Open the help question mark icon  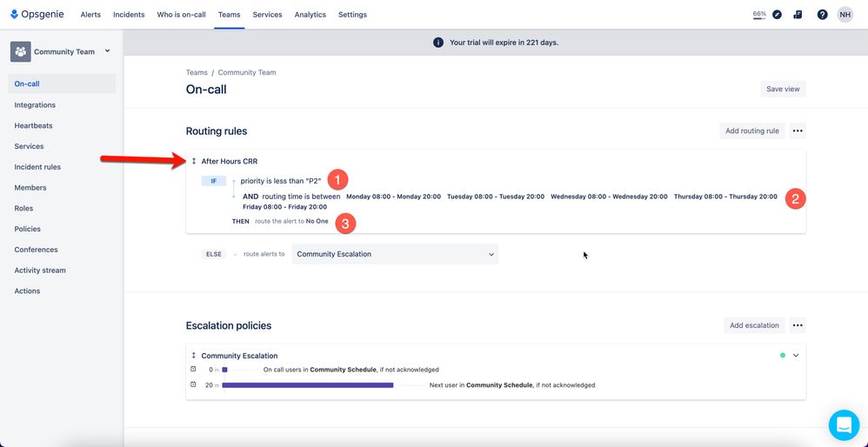click(x=823, y=15)
